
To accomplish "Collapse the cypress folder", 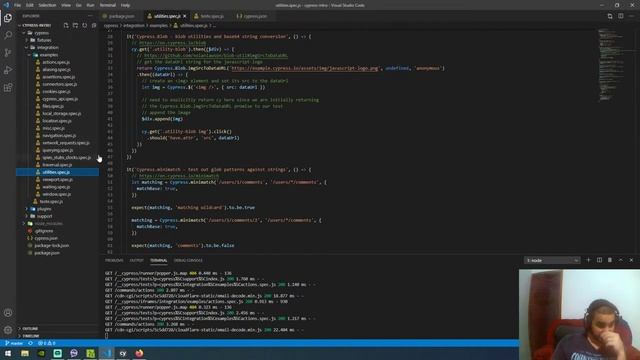I will click(x=41, y=33).
